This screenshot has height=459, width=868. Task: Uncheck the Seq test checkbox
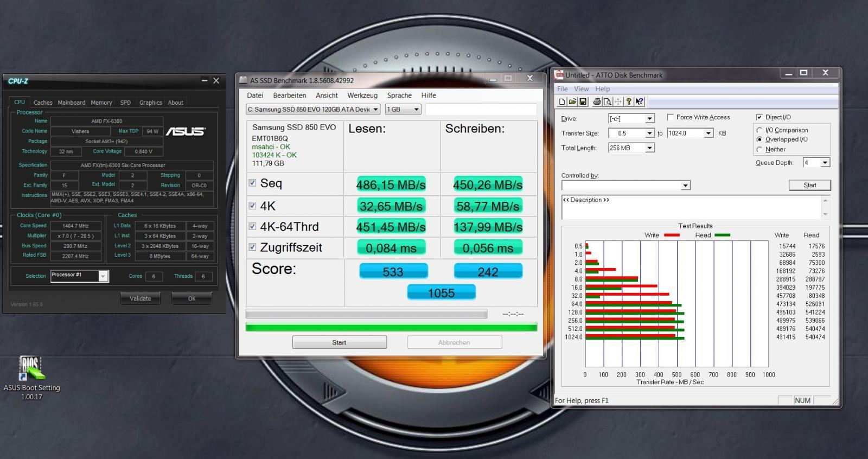tap(252, 183)
